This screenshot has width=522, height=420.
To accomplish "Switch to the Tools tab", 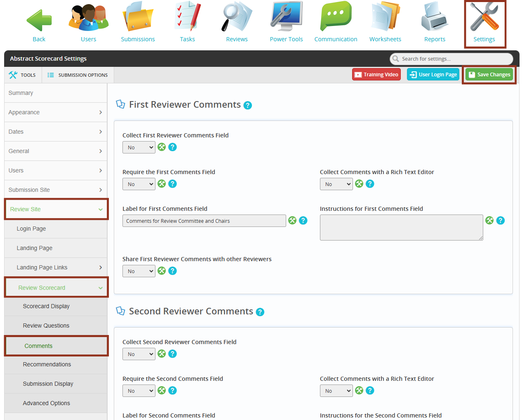I will tap(23, 75).
